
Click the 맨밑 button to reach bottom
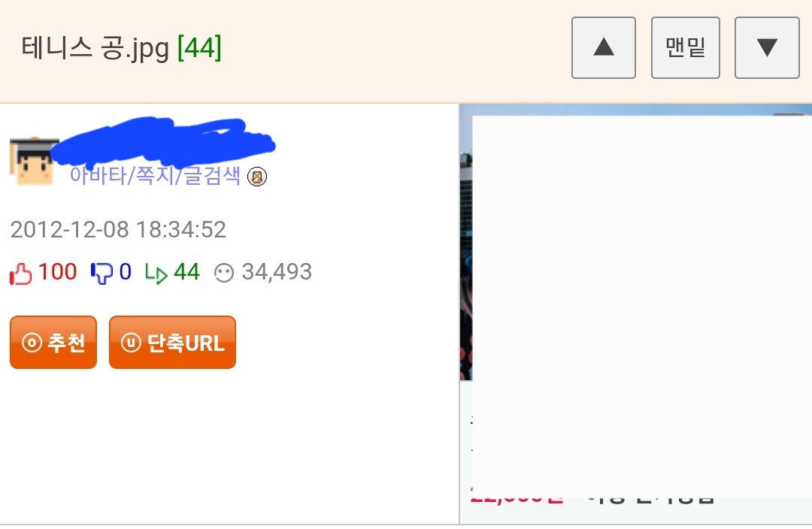point(685,47)
